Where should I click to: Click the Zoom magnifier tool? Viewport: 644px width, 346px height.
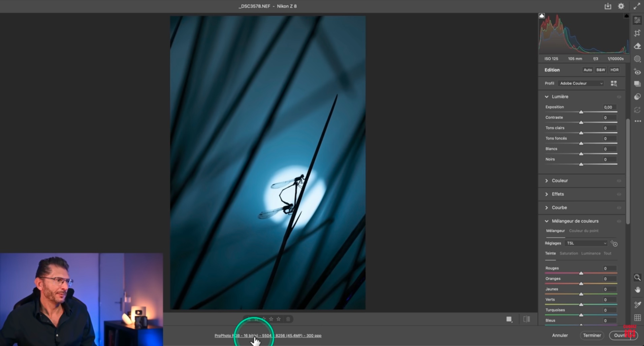[x=637, y=277]
